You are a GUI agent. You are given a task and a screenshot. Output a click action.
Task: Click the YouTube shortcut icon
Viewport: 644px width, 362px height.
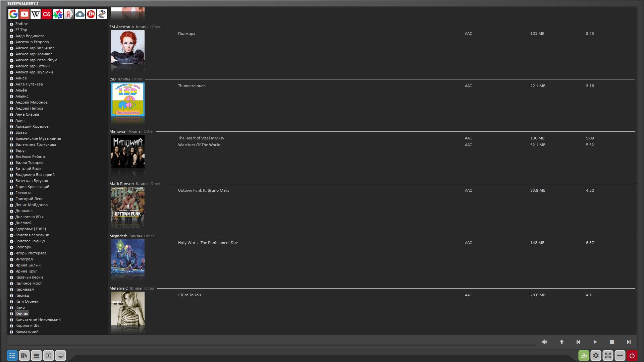pos(24,14)
